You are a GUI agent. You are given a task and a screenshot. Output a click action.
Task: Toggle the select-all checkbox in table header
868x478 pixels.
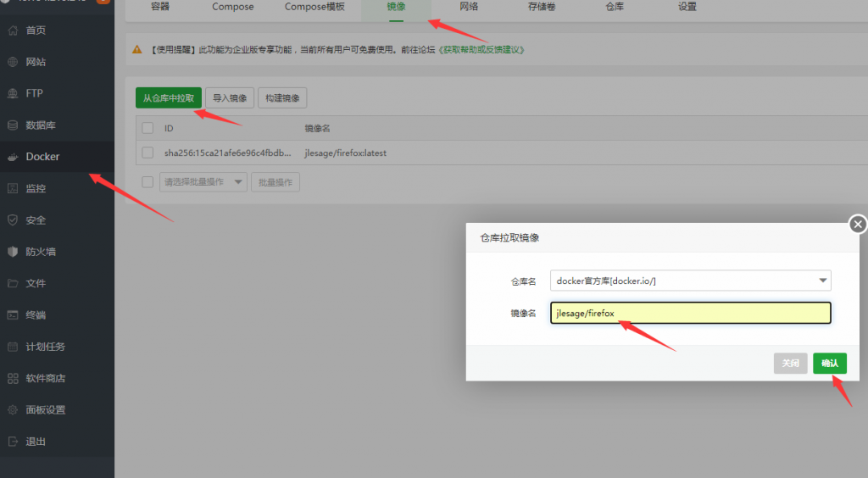(x=147, y=128)
